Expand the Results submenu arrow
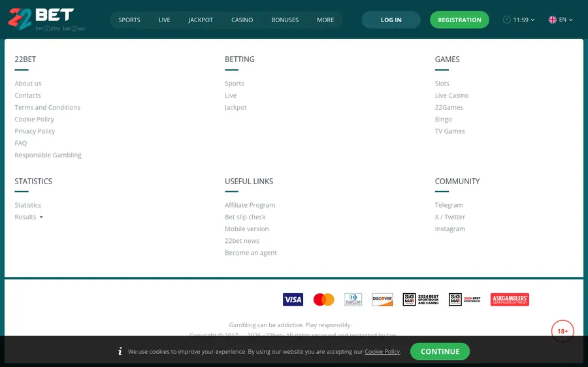 pyautogui.click(x=41, y=217)
